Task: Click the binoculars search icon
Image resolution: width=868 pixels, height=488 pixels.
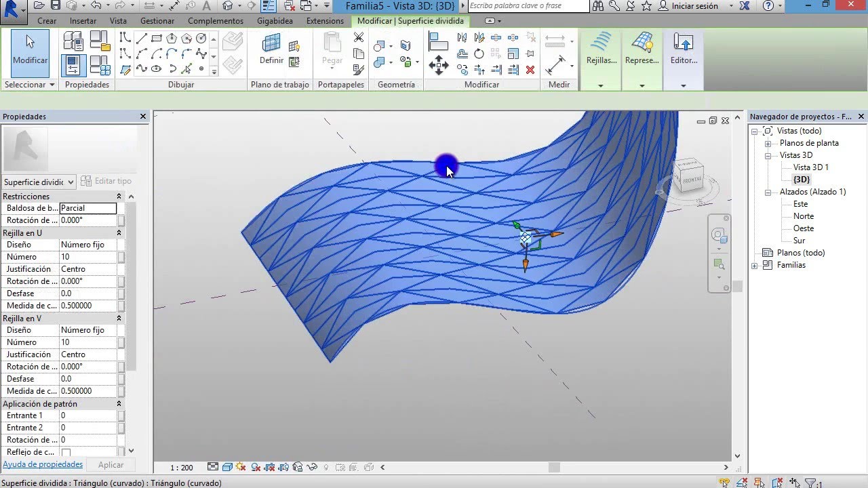Action: coord(598,5)
